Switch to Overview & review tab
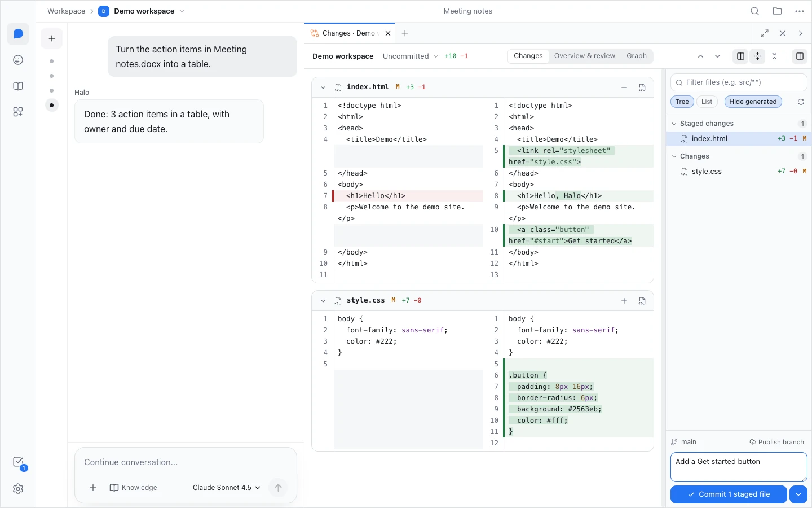 [584, 56]
